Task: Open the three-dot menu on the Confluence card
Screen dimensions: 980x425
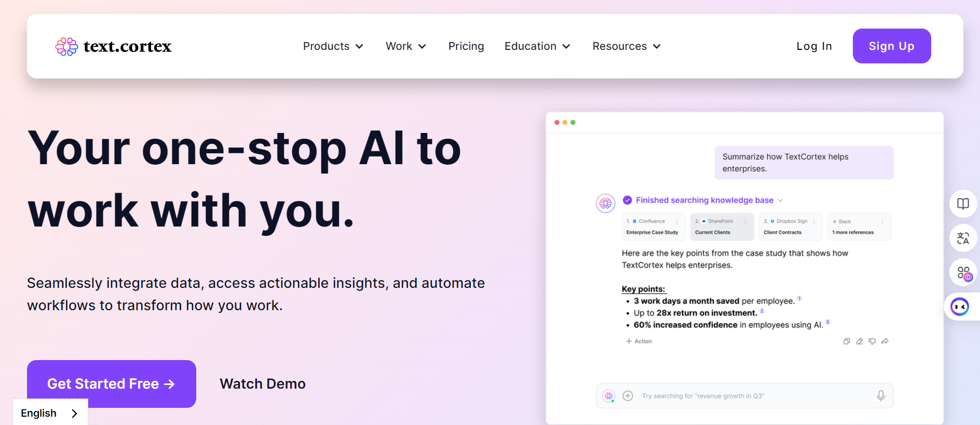Action: 677,221
